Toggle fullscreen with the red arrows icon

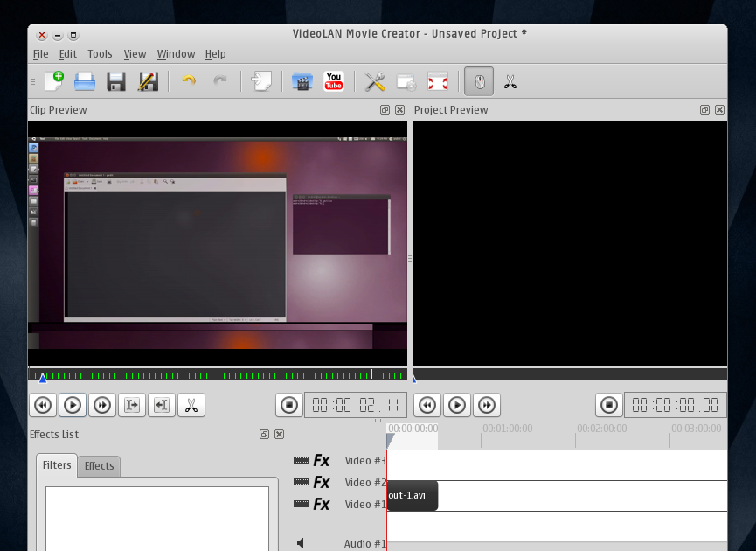point(438,81)
